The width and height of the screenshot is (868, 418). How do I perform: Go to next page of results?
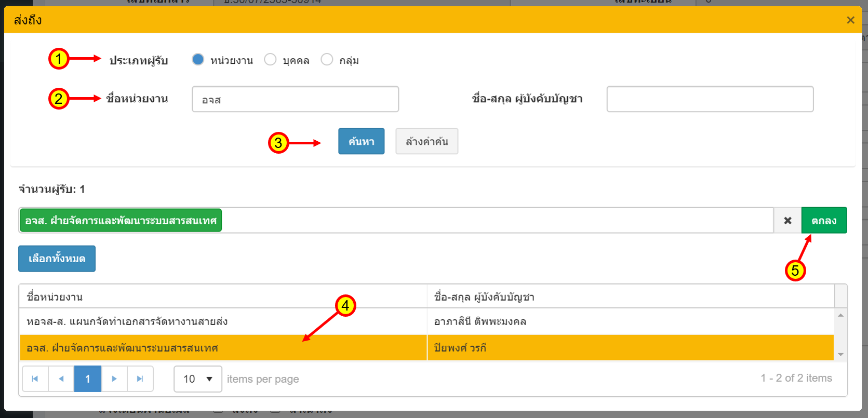click(114, 379)
